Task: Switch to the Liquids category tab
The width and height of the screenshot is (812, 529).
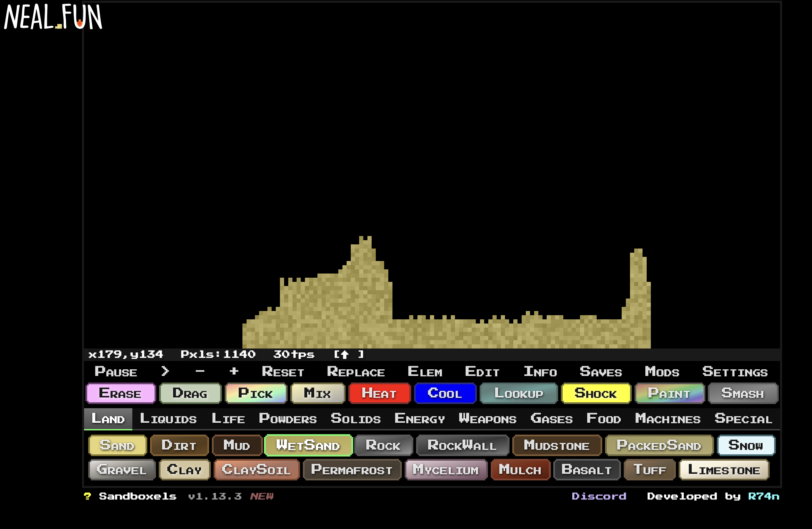Action: (168, 419)
